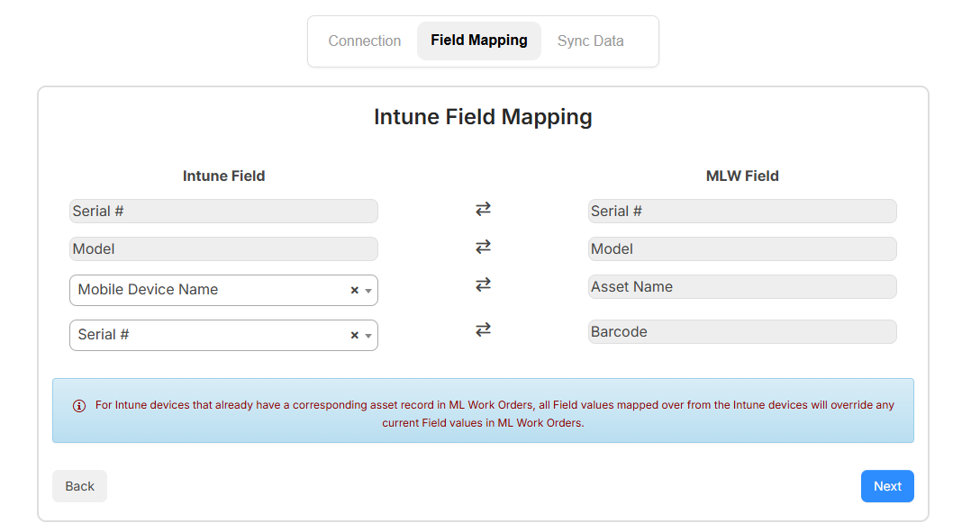Clear the Serial # selection mapped to Barcode
This screenshot has height=532, width=980.
pos(354,335)
